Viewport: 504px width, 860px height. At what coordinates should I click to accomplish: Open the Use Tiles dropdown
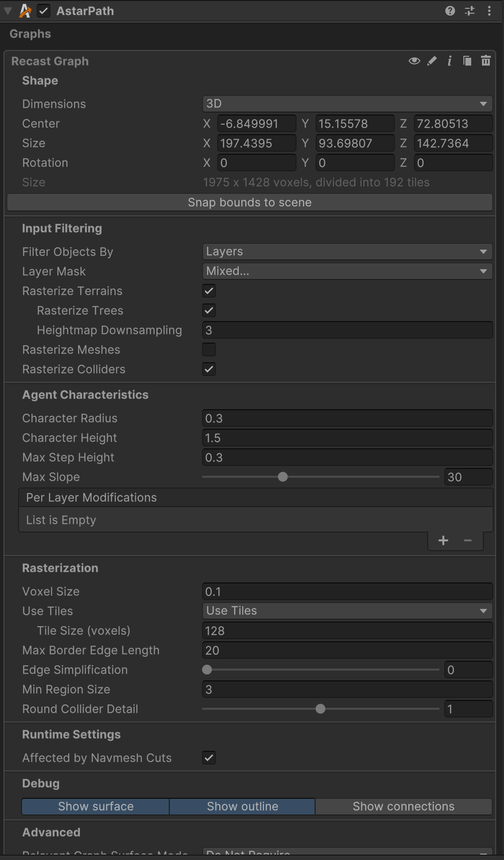point(347,611)
